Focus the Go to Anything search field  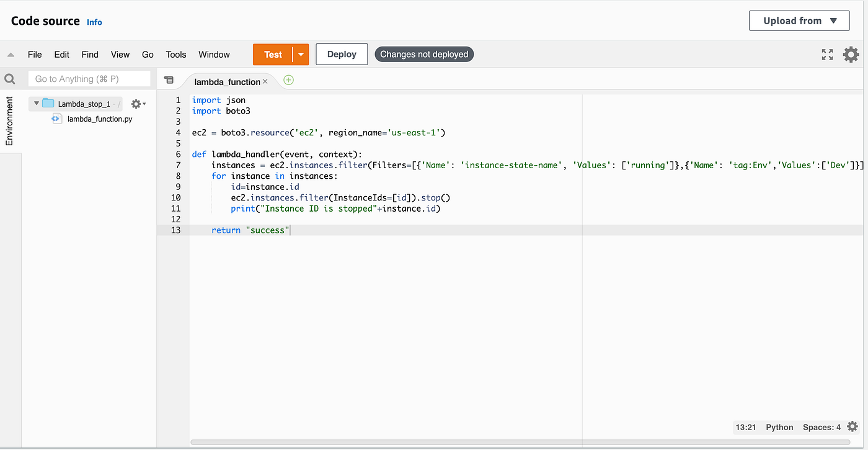pos(89,79)
